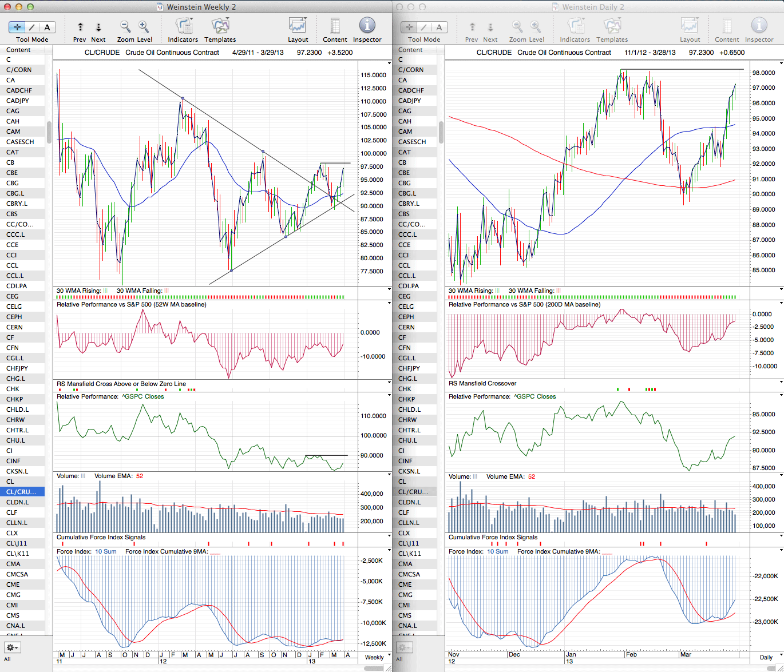Click the Layout icon in Weekly window
Image resolution: width=784 pixels, height=672 pixels.
click(x=298, y=26)
